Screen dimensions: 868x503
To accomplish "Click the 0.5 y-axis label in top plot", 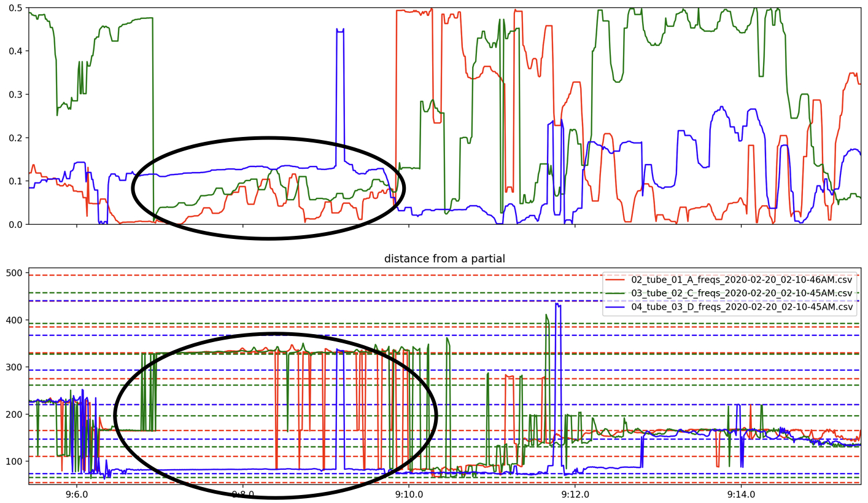I will pyautogui.click(x=15, y=8).
